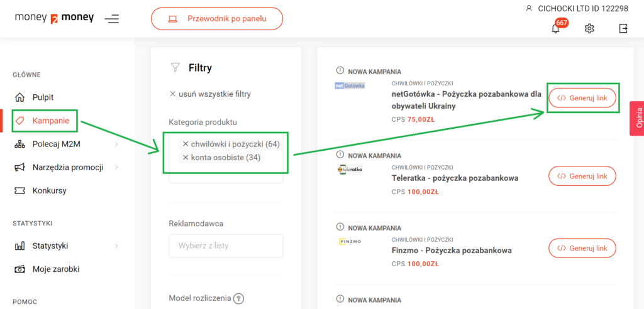Open notifications bell with 667 badge
Image resolution: width=644 pixels, height=309 pixels.
click(555, 28)
